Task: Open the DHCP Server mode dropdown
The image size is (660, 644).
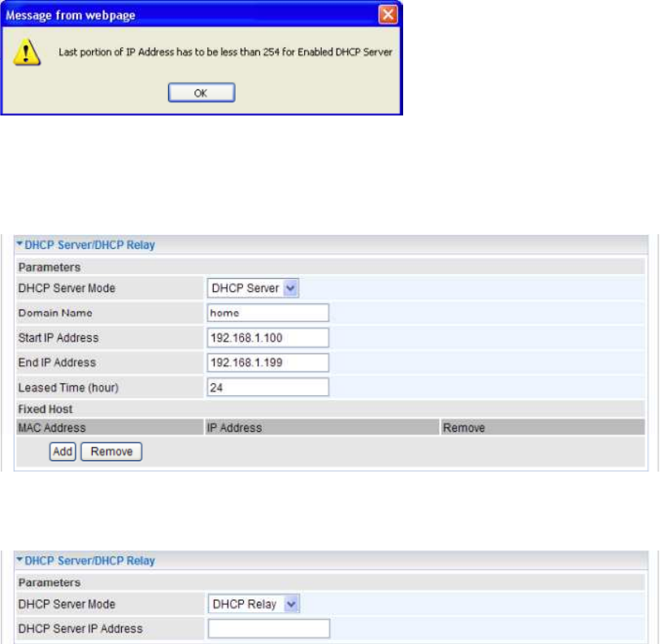Action: click(x=253, y=288)
